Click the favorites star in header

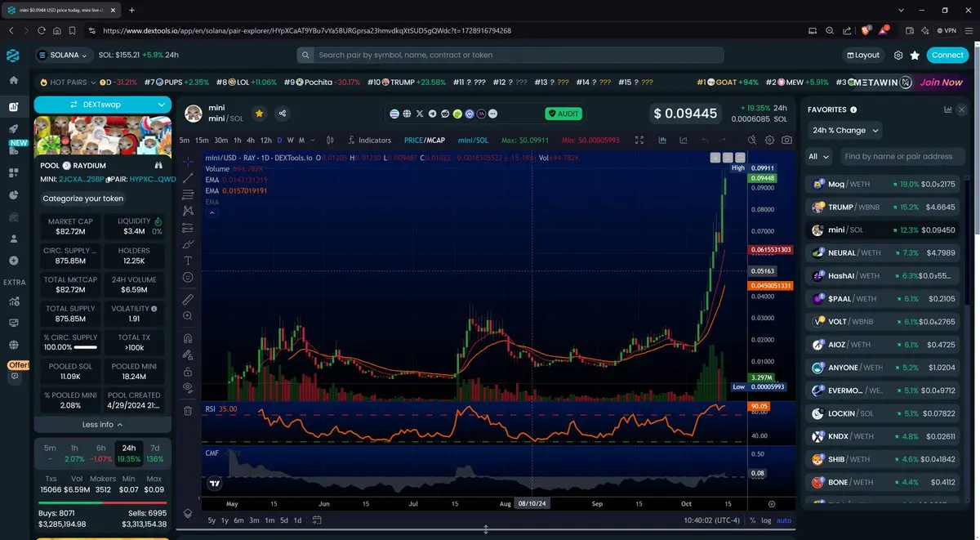915,55
